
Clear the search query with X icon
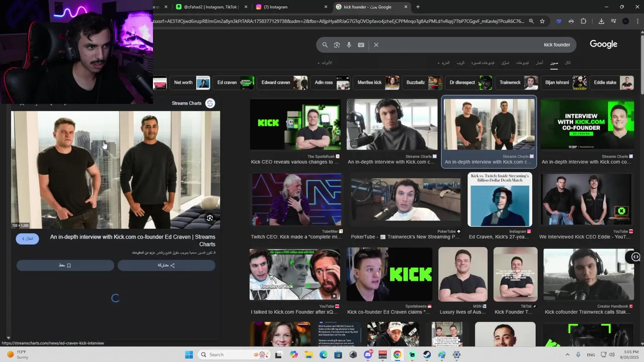376,45
